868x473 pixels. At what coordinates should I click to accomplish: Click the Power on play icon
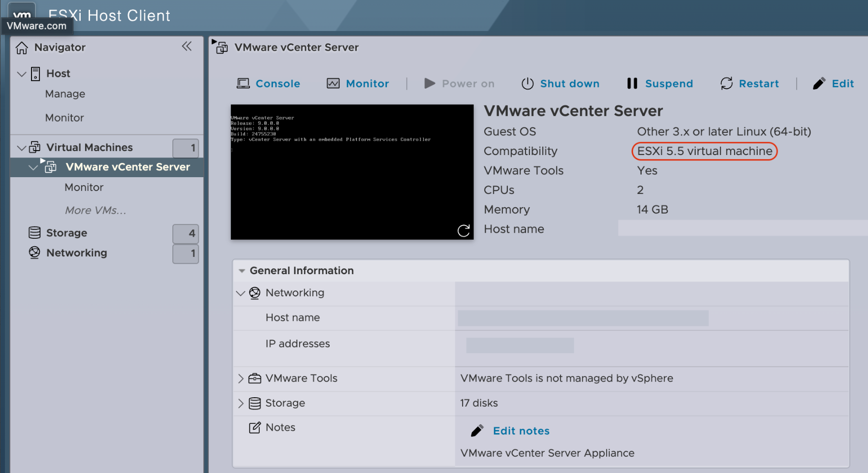coord(430,84)
